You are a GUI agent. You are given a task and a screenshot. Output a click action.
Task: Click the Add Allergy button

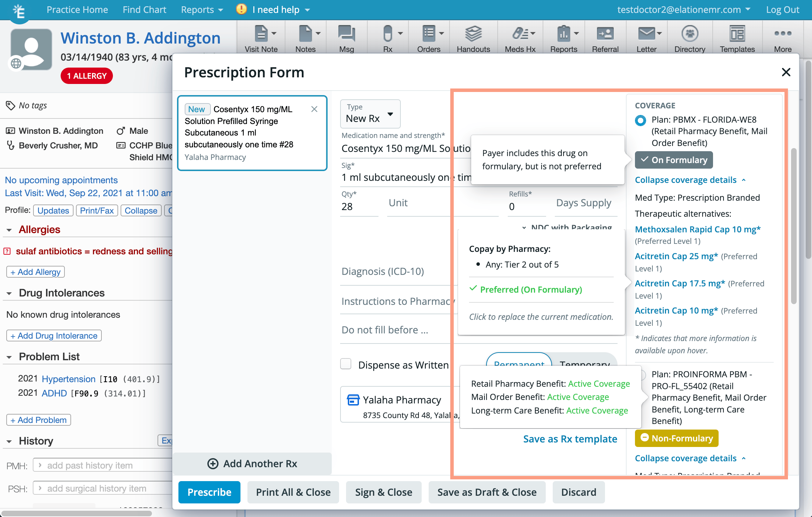tap(36, 272)
